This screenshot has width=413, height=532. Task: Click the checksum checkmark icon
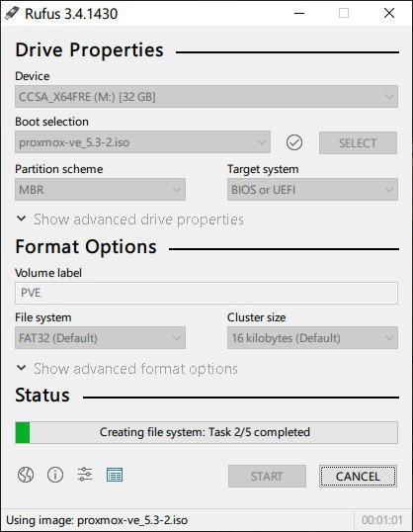tap(294, 142)
